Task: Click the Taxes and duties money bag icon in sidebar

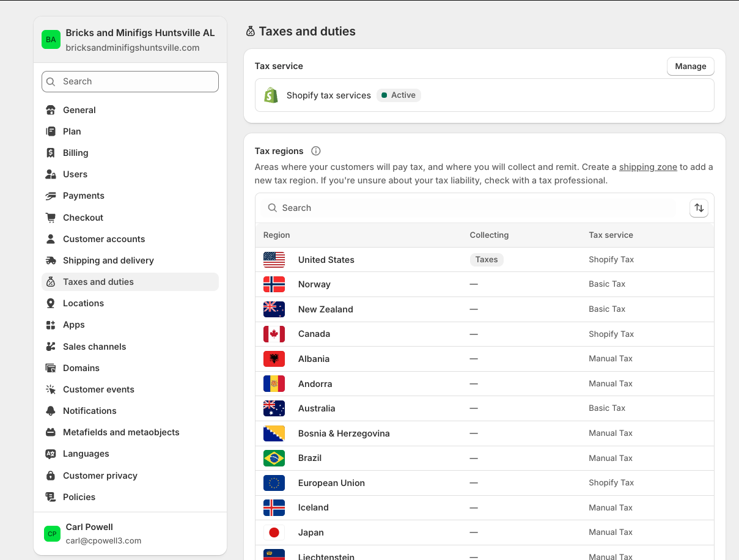Action: click(x=51, y=282)
